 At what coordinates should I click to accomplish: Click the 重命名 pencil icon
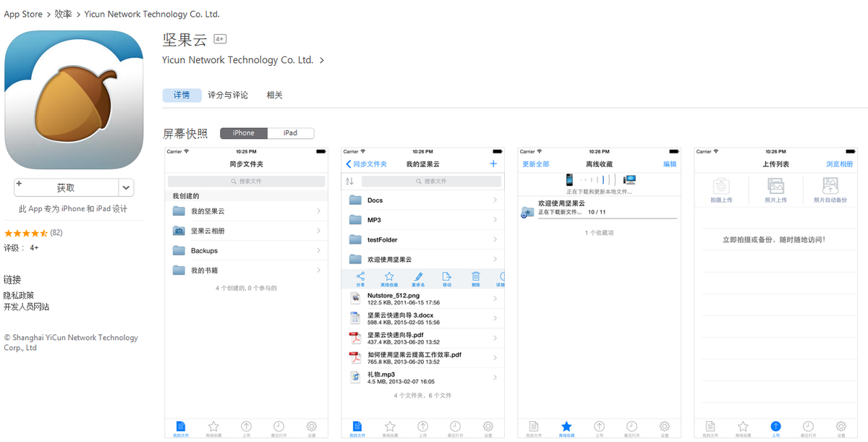pos(418,276)
